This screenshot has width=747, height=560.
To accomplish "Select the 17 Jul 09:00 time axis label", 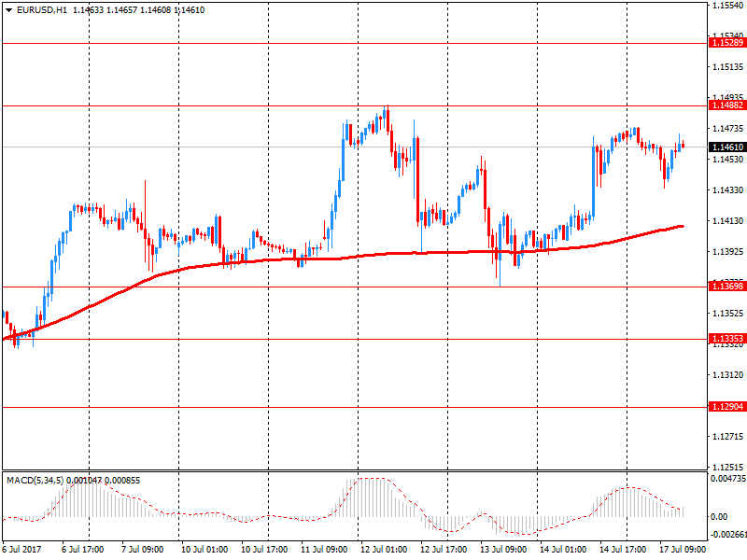I will coord(683,550).
